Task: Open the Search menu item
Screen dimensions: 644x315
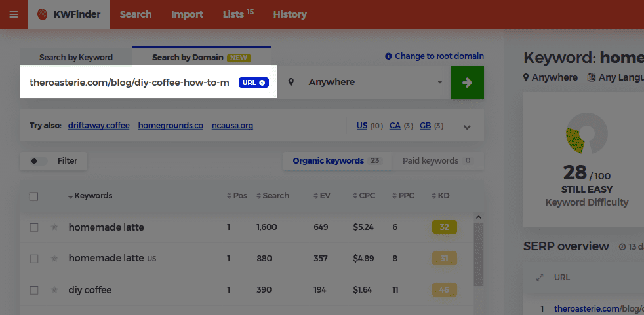Action: [136, 14]
